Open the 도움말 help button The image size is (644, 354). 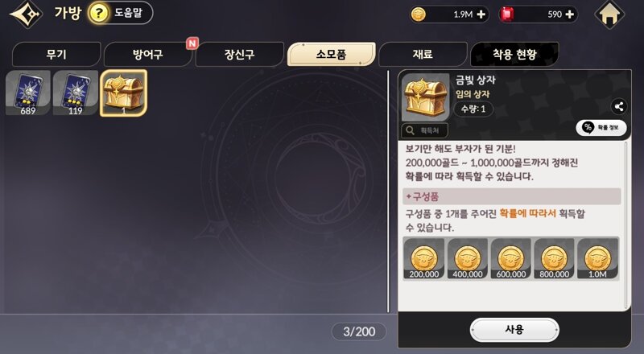pyautogui.click(x=120, y=13)
